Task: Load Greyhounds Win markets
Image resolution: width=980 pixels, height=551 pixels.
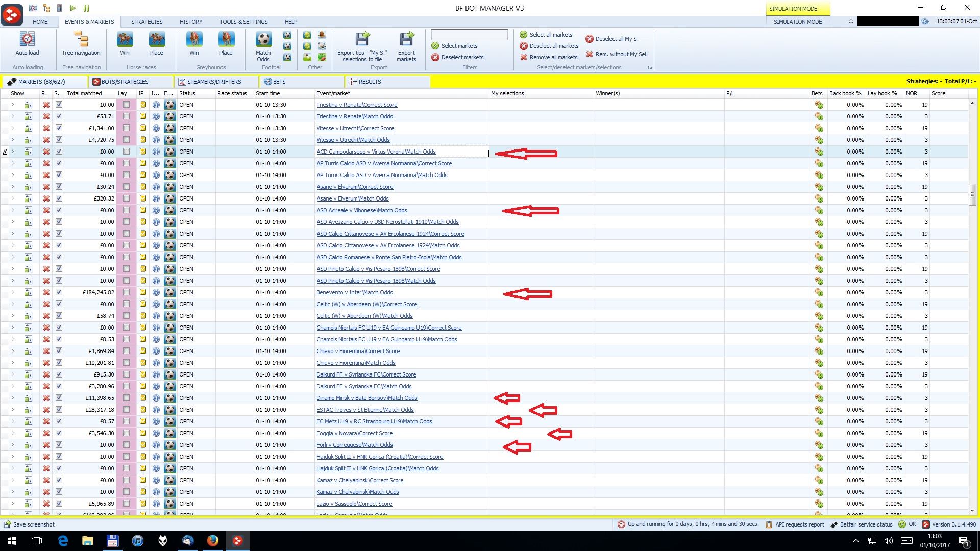Action: (194, 43)
